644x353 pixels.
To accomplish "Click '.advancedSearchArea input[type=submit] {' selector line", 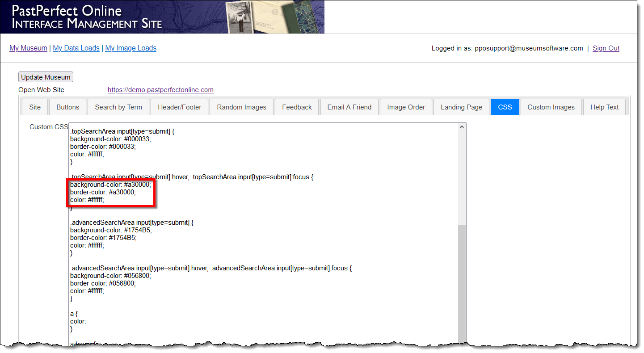I will [131, 223].
